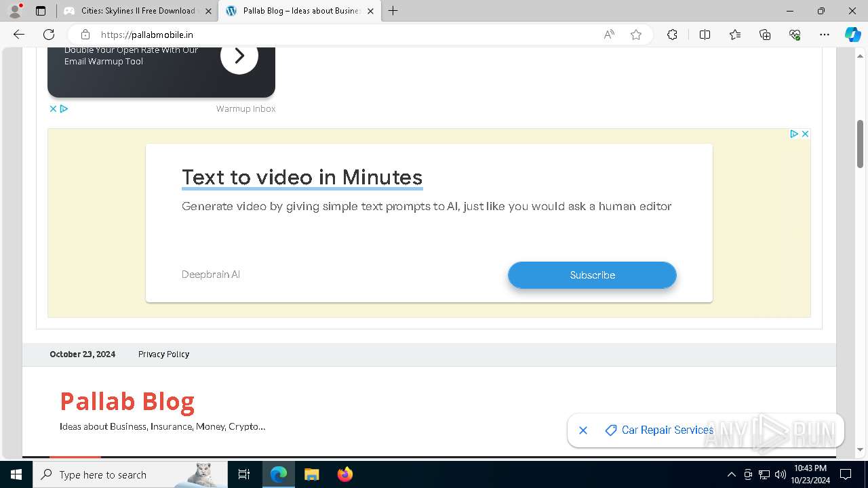Click the address bar URL pallabmobile.in
Screen dimensions: 868x488
[x=147, y=35]
